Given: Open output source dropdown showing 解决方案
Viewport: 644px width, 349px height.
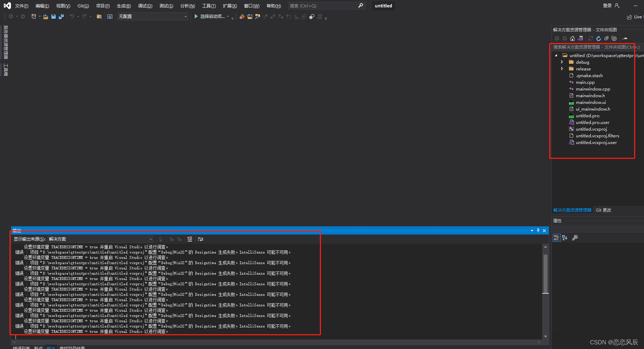Looking at the screenshot, I should [100, 239].
